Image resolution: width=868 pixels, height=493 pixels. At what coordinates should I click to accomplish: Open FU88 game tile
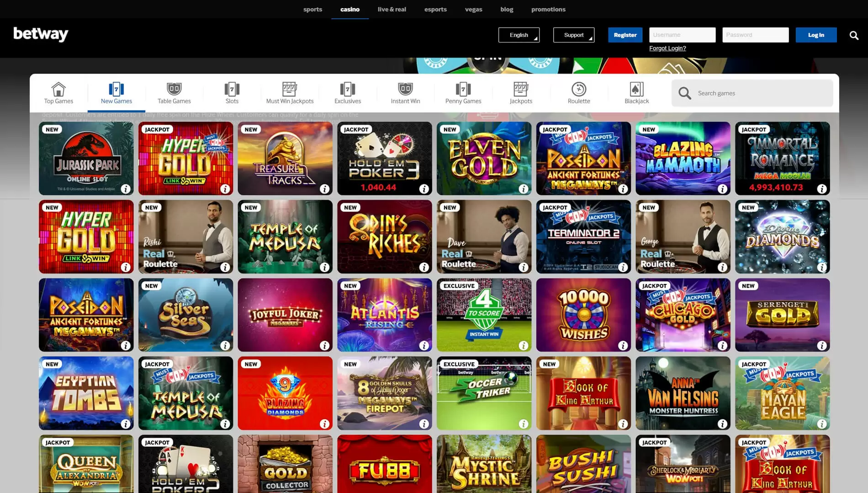point(384,464)
